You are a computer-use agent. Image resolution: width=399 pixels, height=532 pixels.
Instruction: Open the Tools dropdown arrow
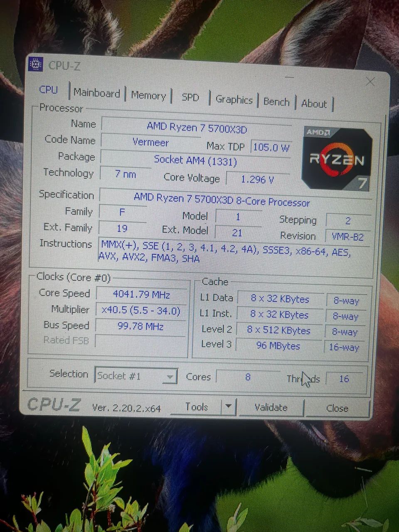pos(229,407)
